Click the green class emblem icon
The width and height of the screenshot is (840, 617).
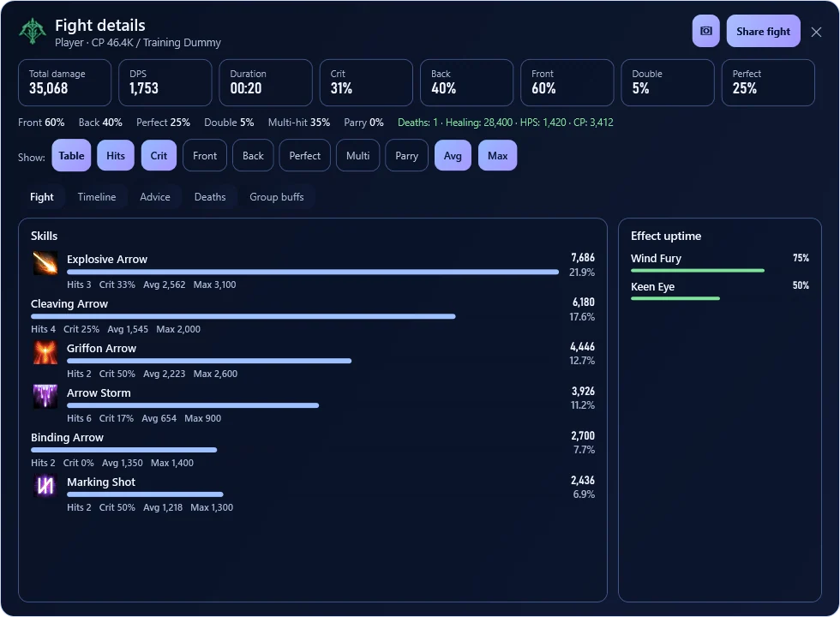tap(33, 32)
